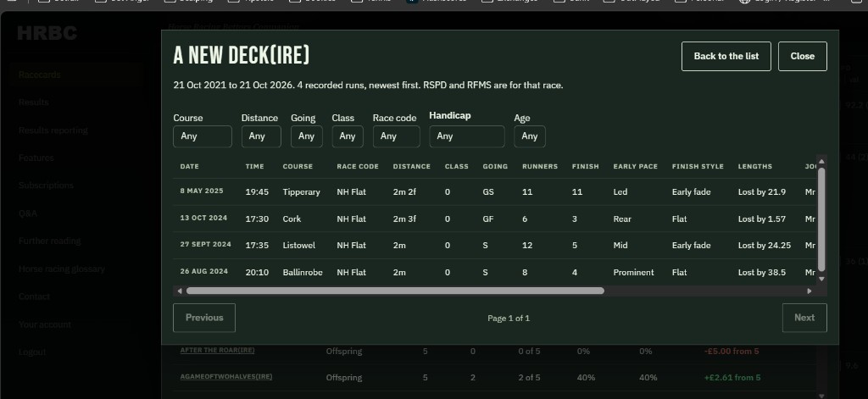868x399 pixels.
Task: Select the Tipperary course cell
Action: click(x=301, y=192)
